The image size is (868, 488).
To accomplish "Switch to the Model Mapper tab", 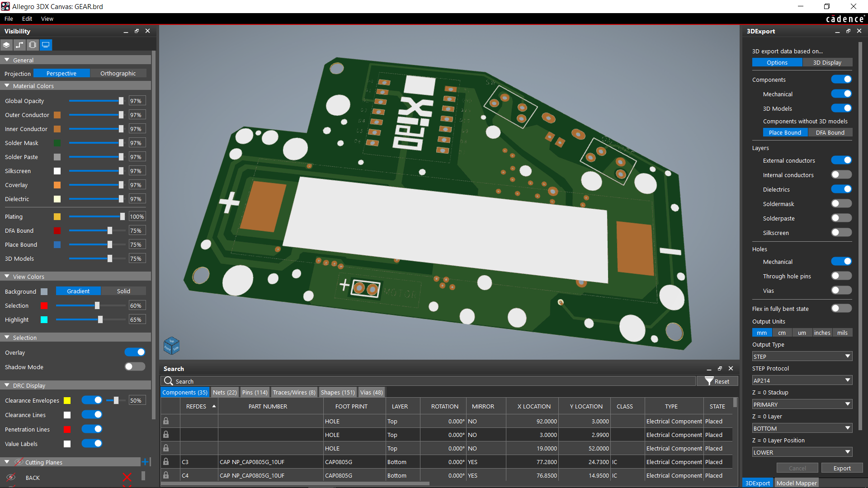I will click(x=797, y=483).
